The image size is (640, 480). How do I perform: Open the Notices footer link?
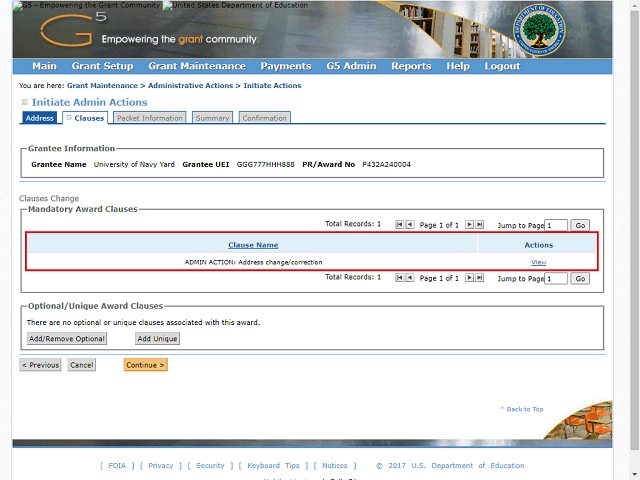tap(334, 466)
